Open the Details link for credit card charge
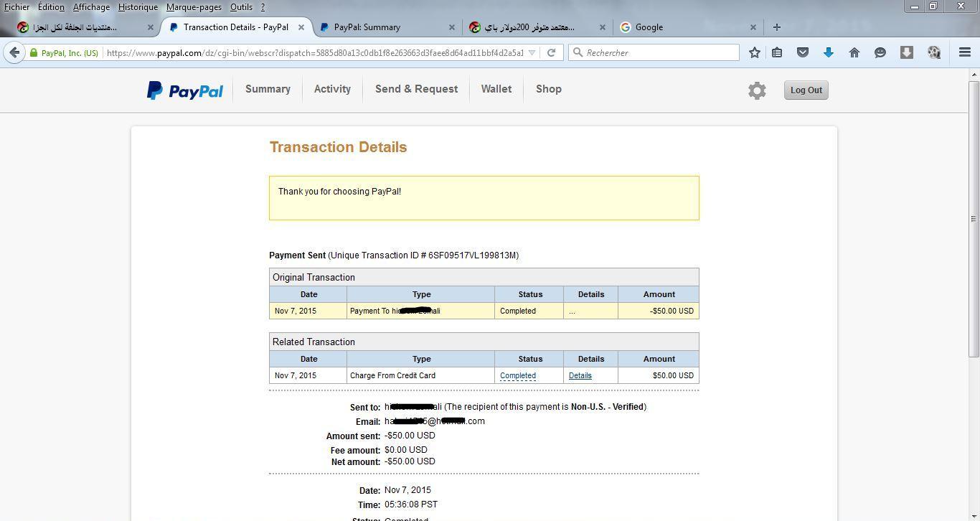The height and width of the screenshot is (521, 980). (x=580, y=375)
